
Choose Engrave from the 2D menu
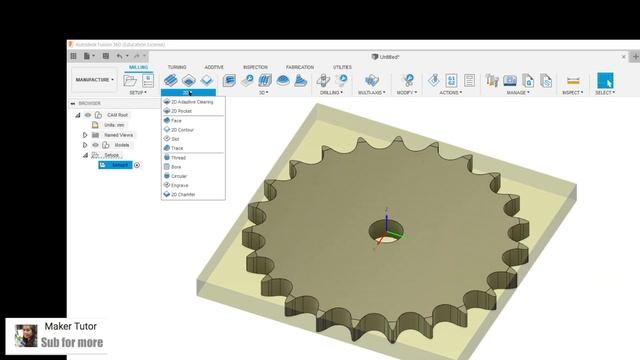[193, 185]
